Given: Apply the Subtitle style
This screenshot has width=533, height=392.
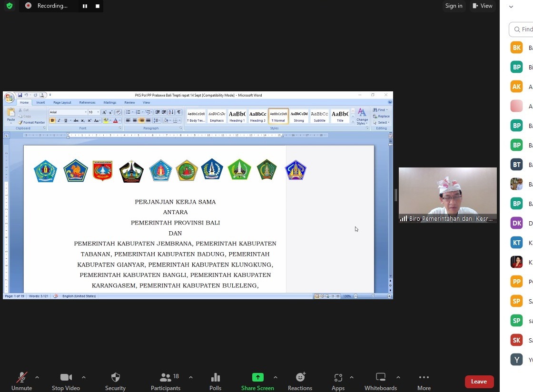Looking at the screenshot, I should [x=319, y=116].
